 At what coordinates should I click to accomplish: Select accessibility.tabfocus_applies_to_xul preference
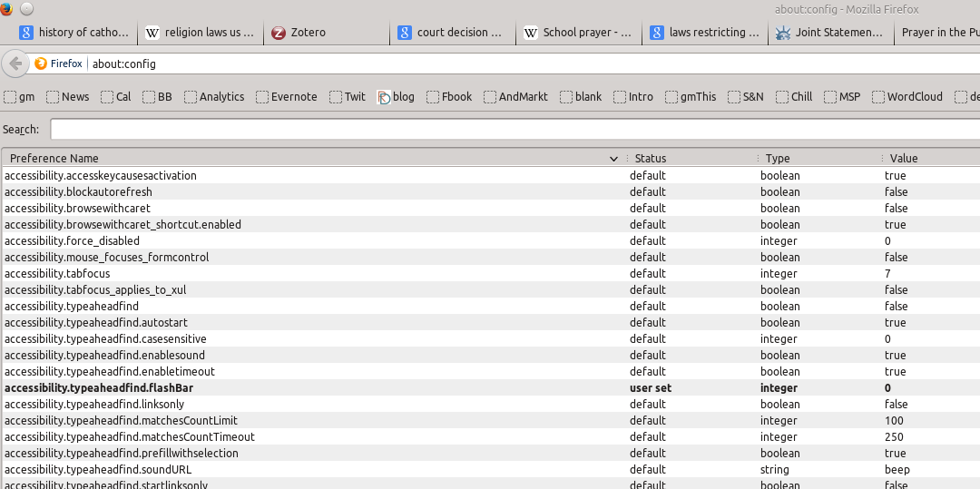click(x=491, y=289)
